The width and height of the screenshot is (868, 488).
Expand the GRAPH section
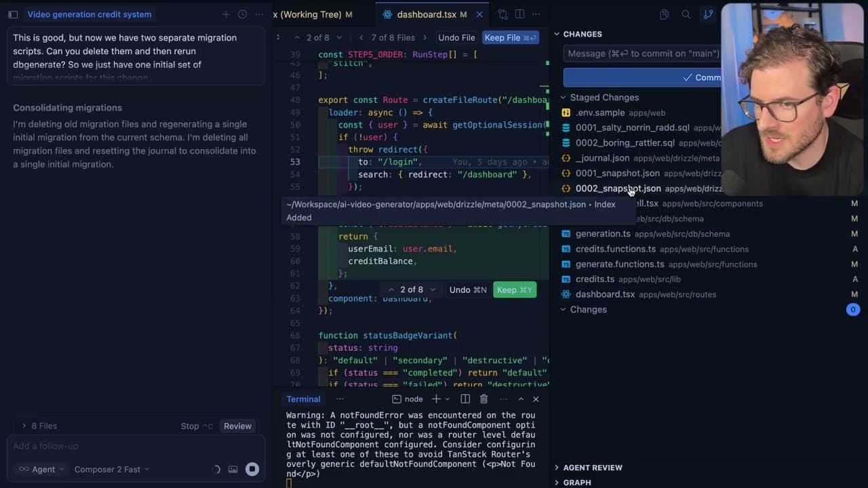(577, 482)
